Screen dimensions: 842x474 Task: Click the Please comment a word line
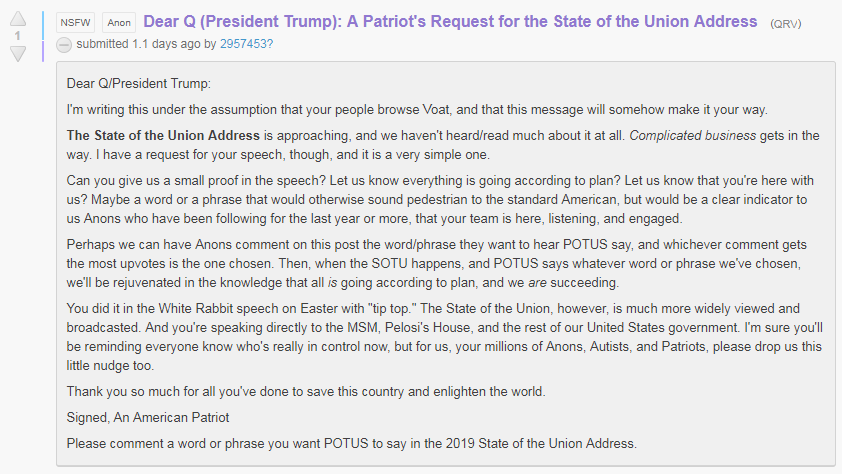(352, 443)
